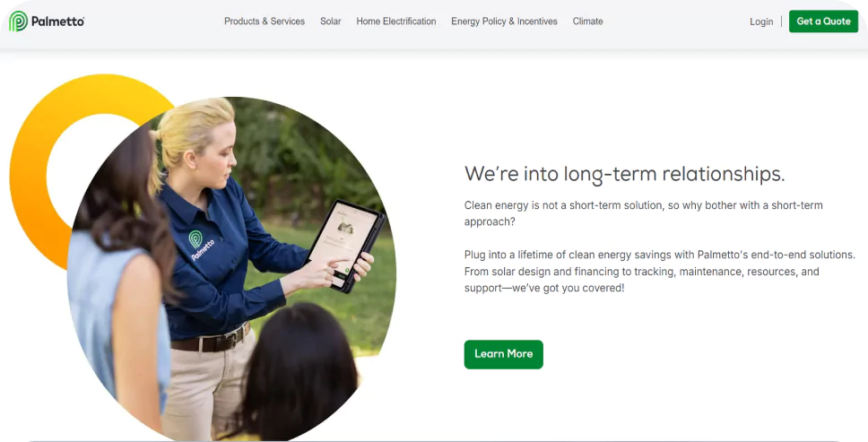This screenshot has height=442, width=868.
Task: Go to the Climate section
Action: click(587, 22)
